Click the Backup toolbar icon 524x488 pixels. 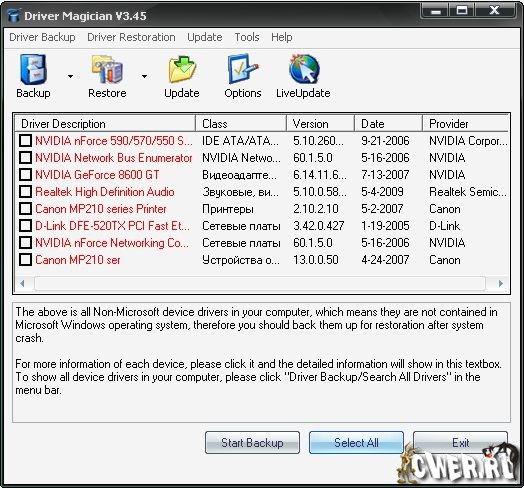33,69
